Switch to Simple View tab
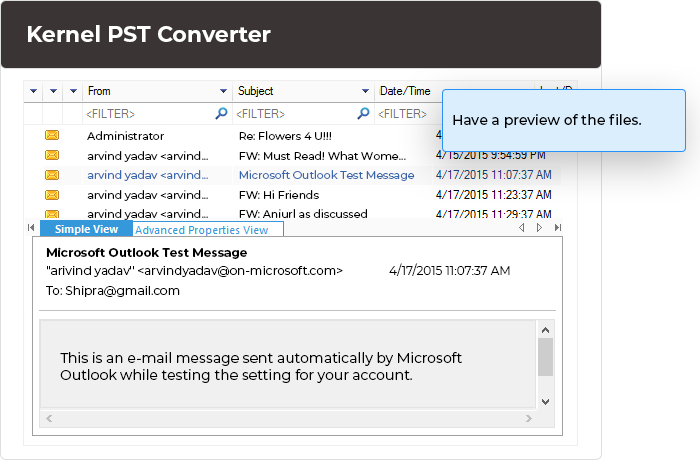The height and width of the screenshot is (460, 700). click(x=86, y=229)
